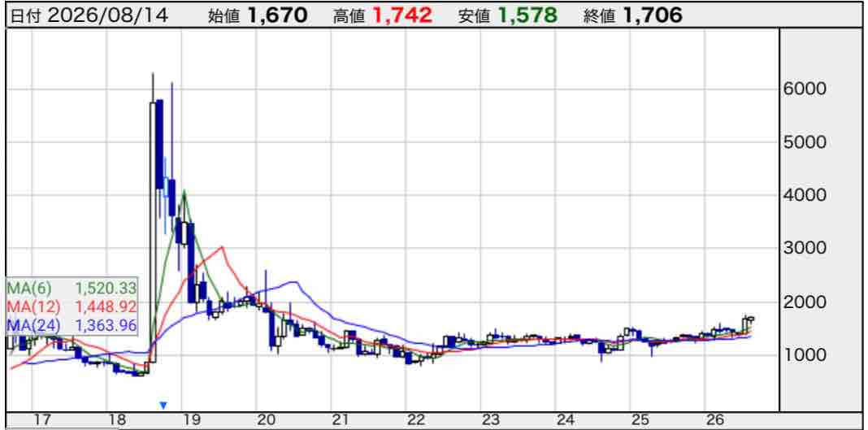
Task: Click the MA(6) legend value 1,520.33
Action: pos(106,289)
